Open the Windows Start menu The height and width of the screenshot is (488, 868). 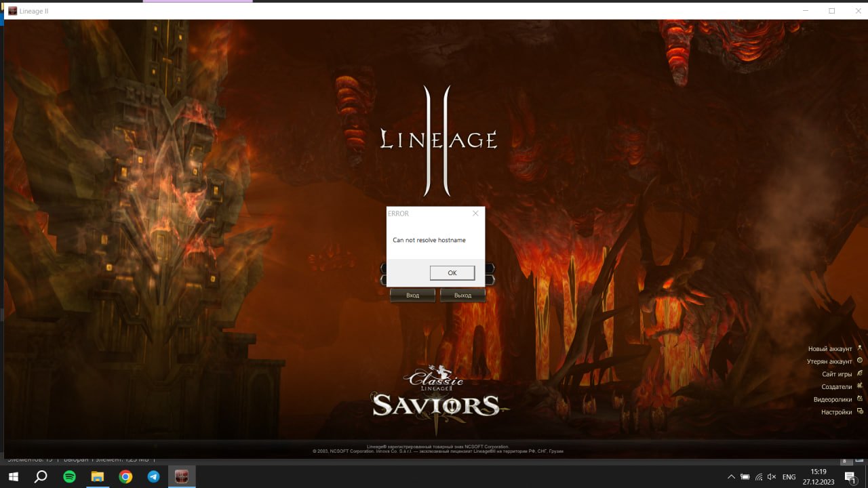(13, 476)
